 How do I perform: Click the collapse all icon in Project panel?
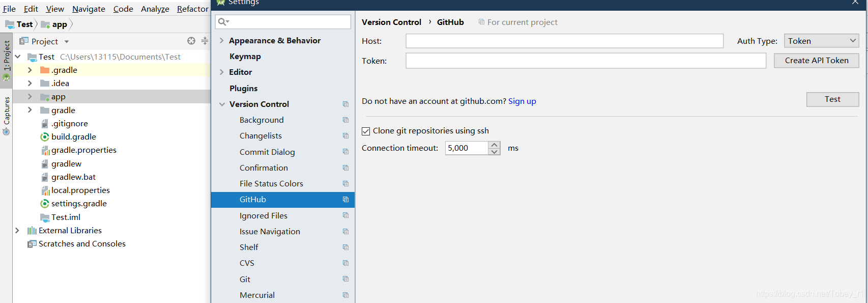(x=205, y=41)
